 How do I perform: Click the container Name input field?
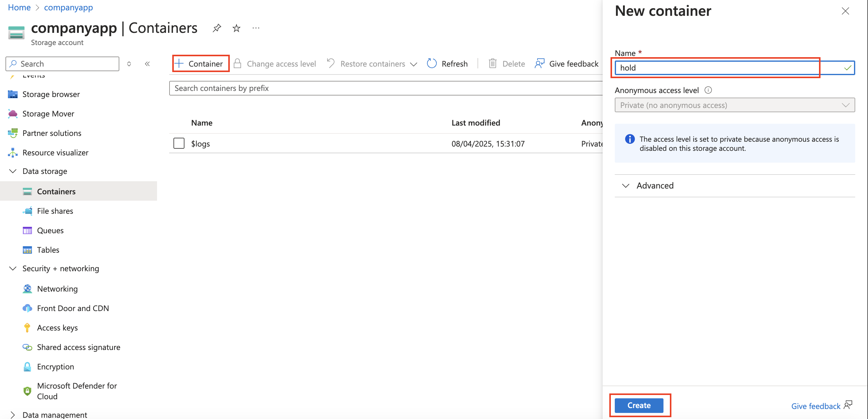735,68
